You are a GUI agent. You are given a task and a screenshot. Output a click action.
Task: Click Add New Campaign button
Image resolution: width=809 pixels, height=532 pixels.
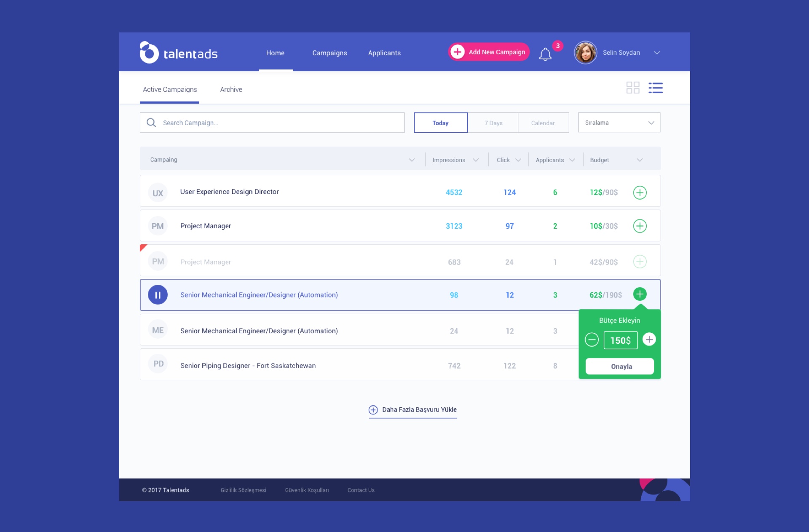(x=489, y=52)
